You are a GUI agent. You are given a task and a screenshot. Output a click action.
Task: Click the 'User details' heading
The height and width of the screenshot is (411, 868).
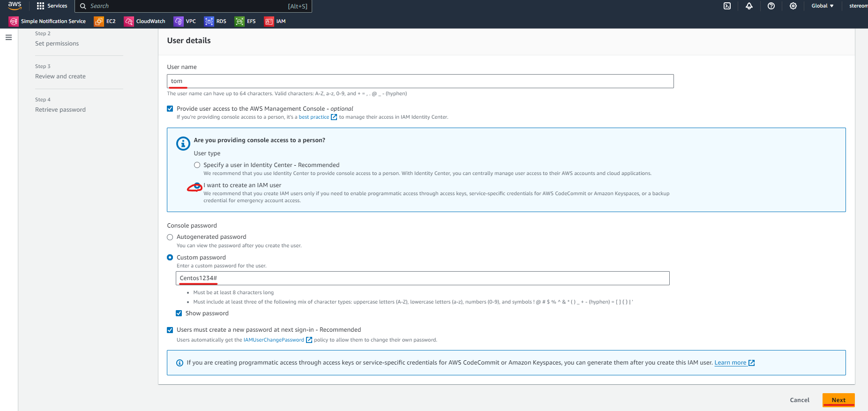tap(189, 40)
